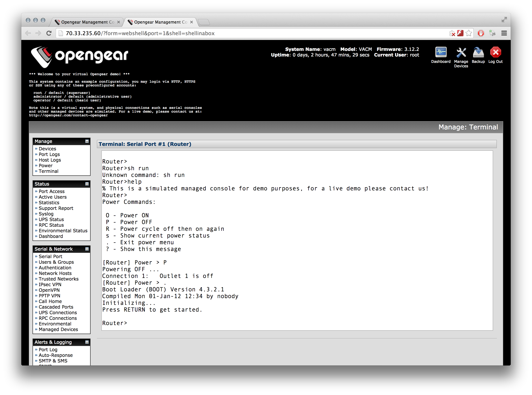
Task: Click the red Log Out icon
Action: [x=495, y=52]
